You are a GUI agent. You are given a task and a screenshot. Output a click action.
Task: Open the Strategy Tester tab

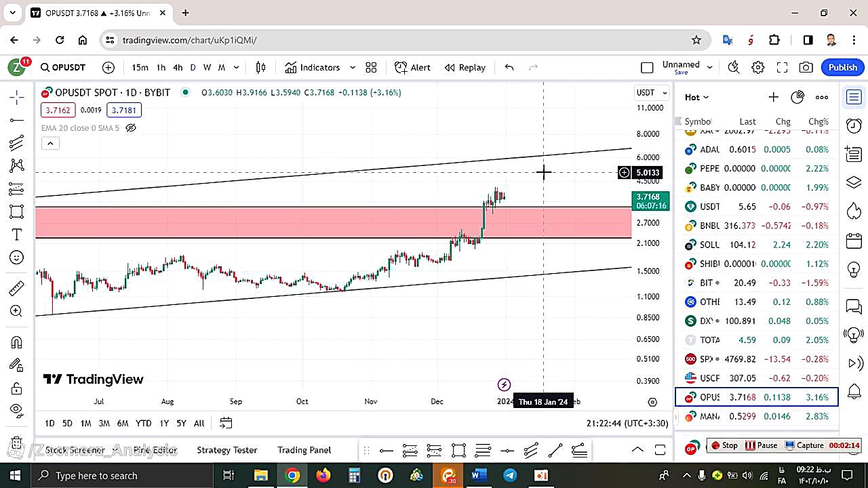click(x=227, y=449)
